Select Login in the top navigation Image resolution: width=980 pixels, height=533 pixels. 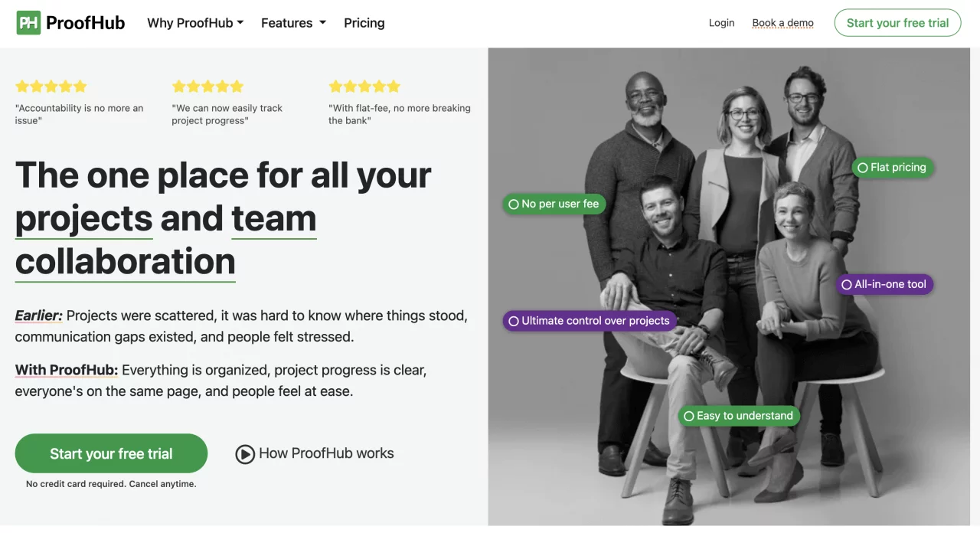click(721, 22)
